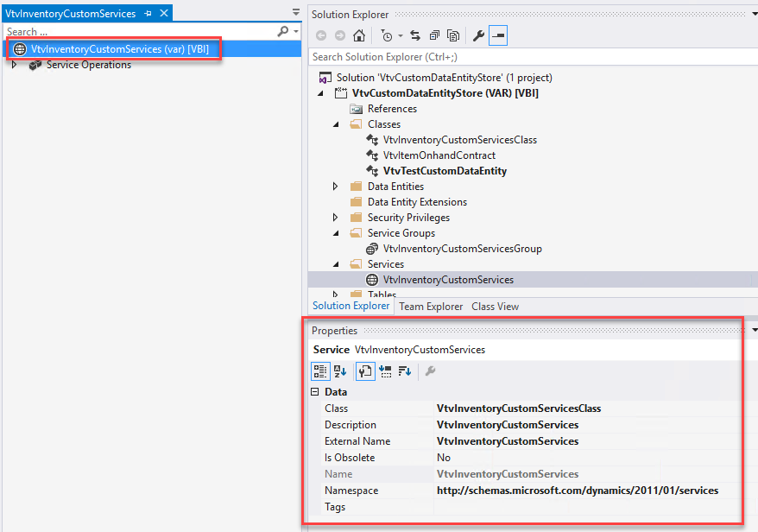Select VtvInventoryCustomServices (var) [VBI] node
Viewport: 758px width, 532px height.
[x=119, y=49]
